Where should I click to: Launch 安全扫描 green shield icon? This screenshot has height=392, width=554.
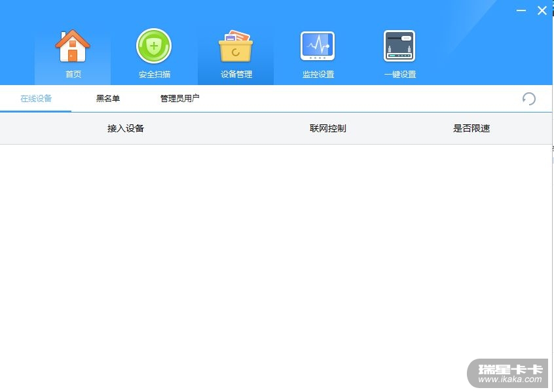pyautogui.click(x=154, y=46)
